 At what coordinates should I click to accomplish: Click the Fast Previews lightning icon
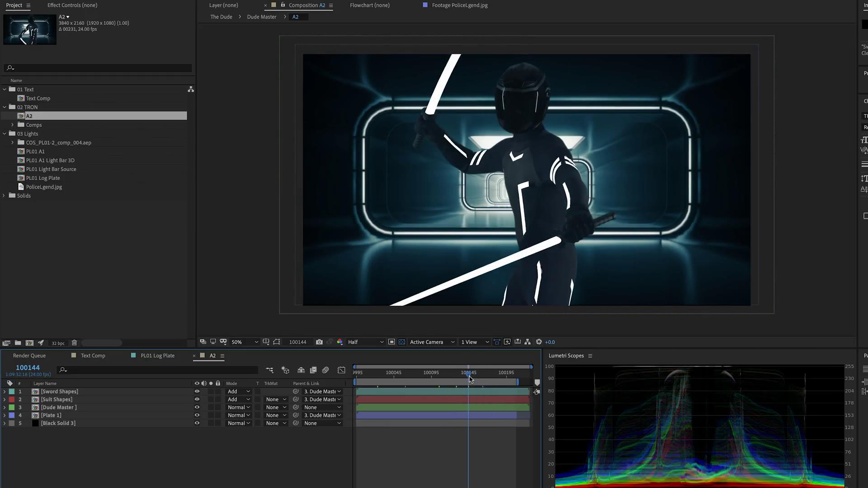(507, 342)
